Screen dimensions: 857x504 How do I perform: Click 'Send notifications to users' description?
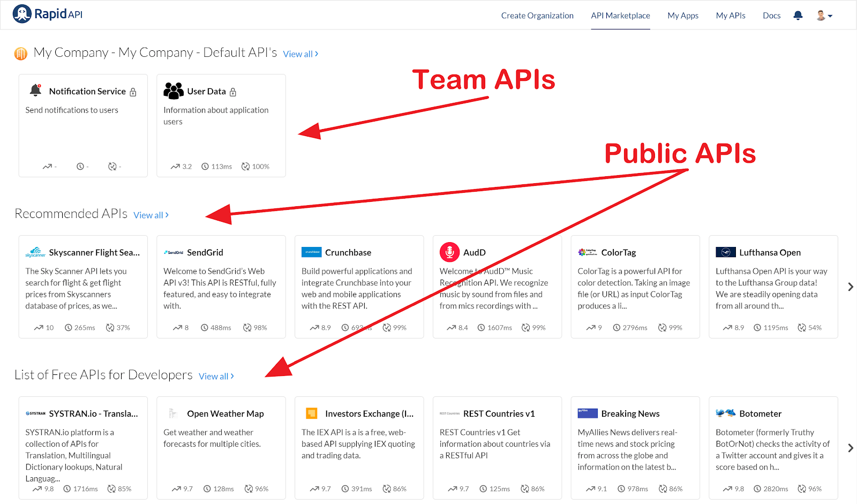click(x=72, y=110)
